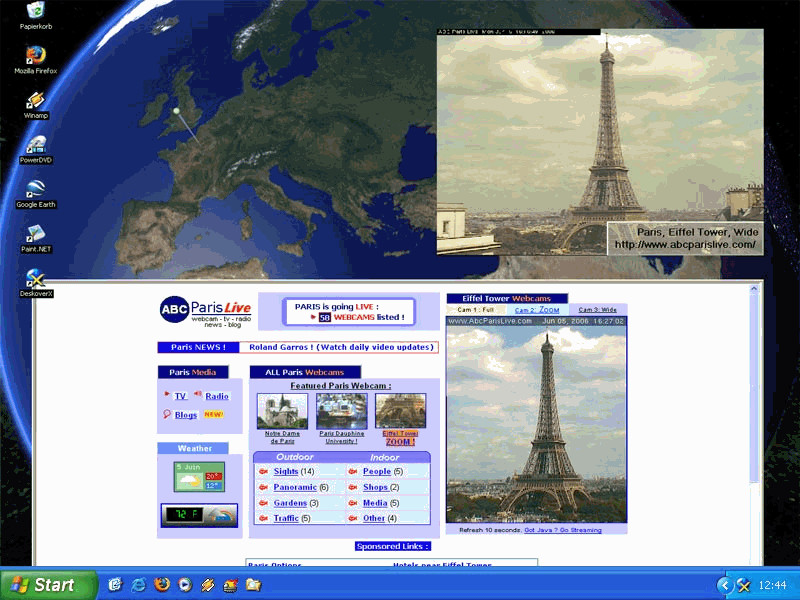Open the PowerDVD desktop shortcut
Screen dimensions: 800x600
coord(36,149)
